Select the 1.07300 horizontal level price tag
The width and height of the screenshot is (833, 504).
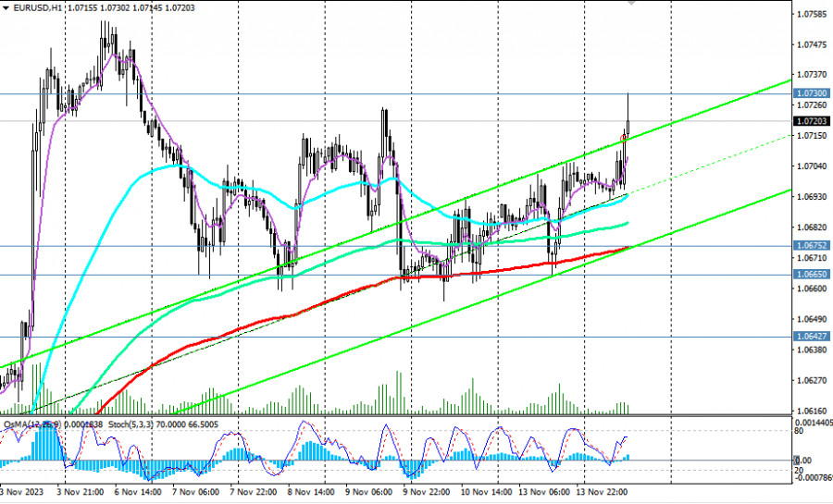coord(811,93)
